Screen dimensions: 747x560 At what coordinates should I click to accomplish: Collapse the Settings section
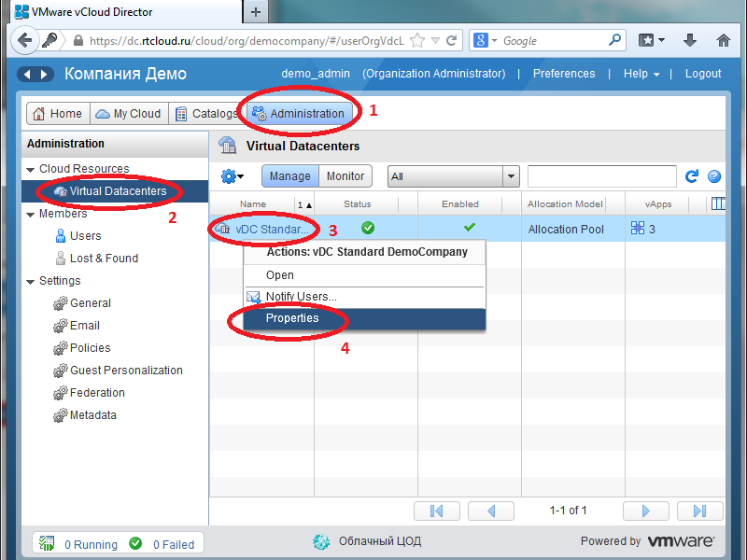pos(31,282)
